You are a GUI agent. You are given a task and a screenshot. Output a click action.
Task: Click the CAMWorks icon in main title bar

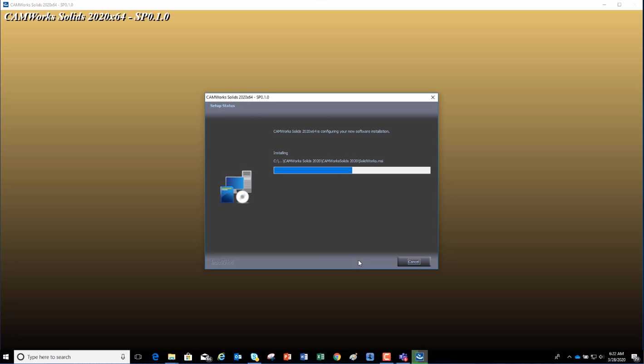(x=5, y=5)
